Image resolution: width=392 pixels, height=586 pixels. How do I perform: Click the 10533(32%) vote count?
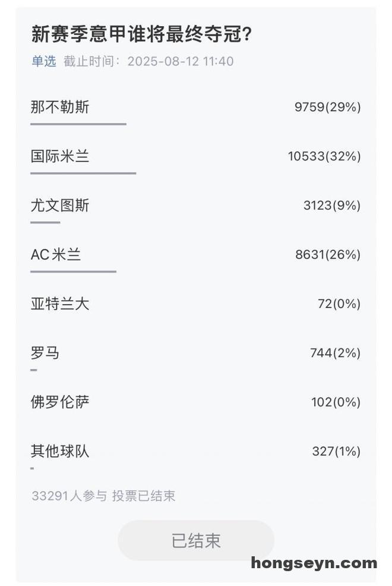click(x=324, y=156)
